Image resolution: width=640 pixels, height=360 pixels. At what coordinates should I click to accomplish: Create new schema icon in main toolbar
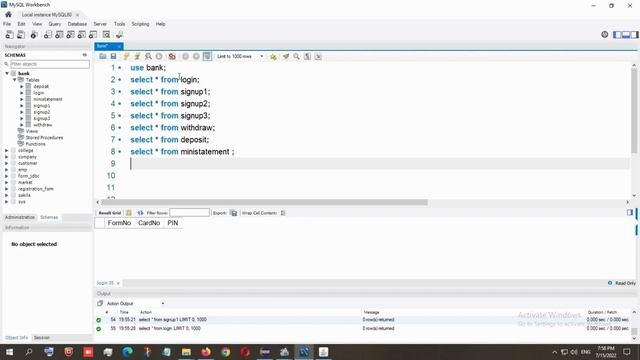coord(48,35)
